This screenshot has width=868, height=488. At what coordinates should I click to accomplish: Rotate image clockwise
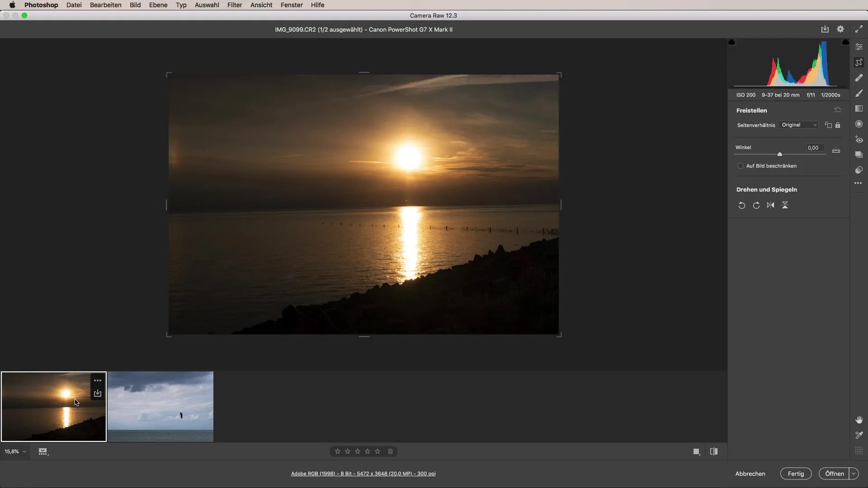tap(756, 205)
